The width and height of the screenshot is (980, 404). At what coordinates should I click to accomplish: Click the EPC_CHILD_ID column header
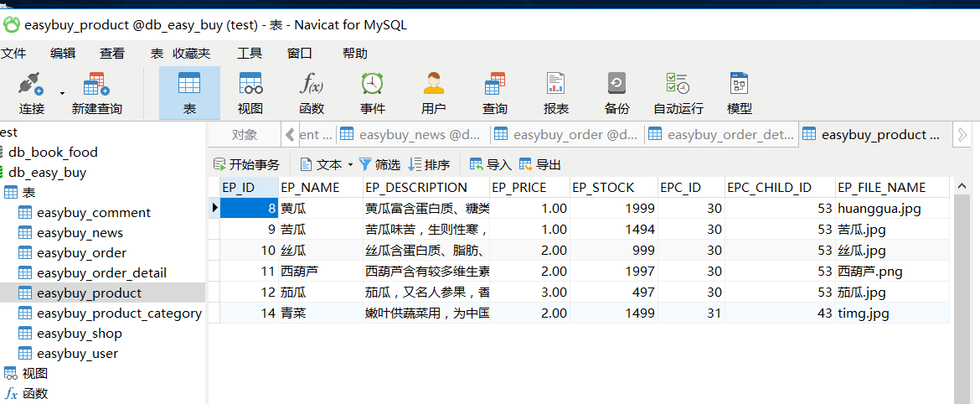[780, 187]
